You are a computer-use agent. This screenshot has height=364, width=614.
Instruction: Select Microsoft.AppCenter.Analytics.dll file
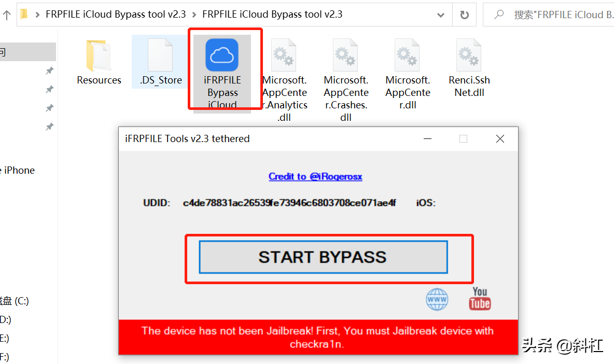pos(284,80)
